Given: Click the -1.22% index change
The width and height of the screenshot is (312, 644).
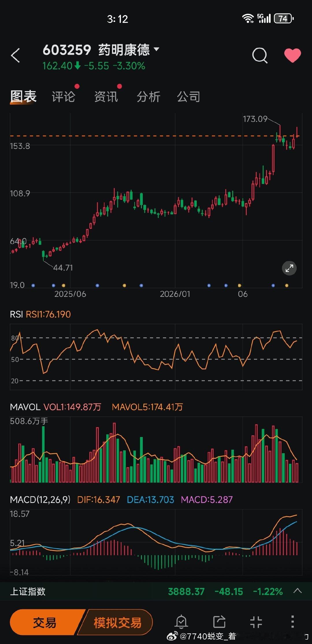Looking at the screenshot, I should pos(268,592).
